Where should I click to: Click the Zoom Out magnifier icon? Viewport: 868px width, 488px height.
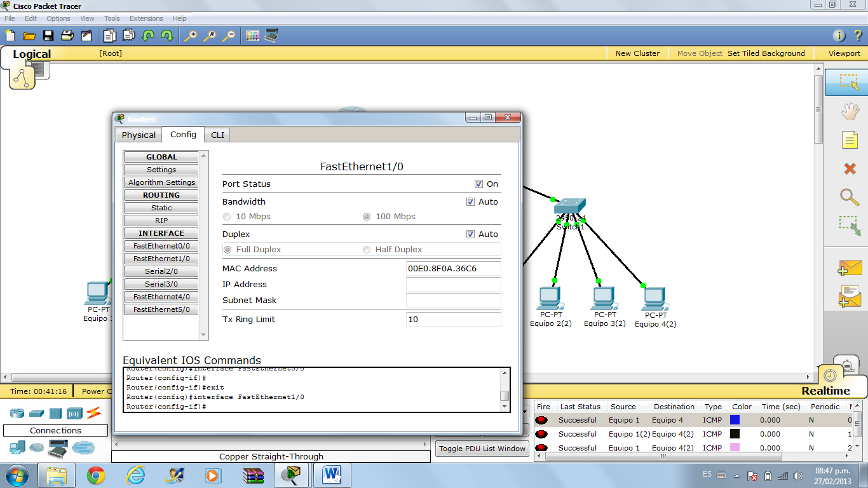[x=228, y=36]
